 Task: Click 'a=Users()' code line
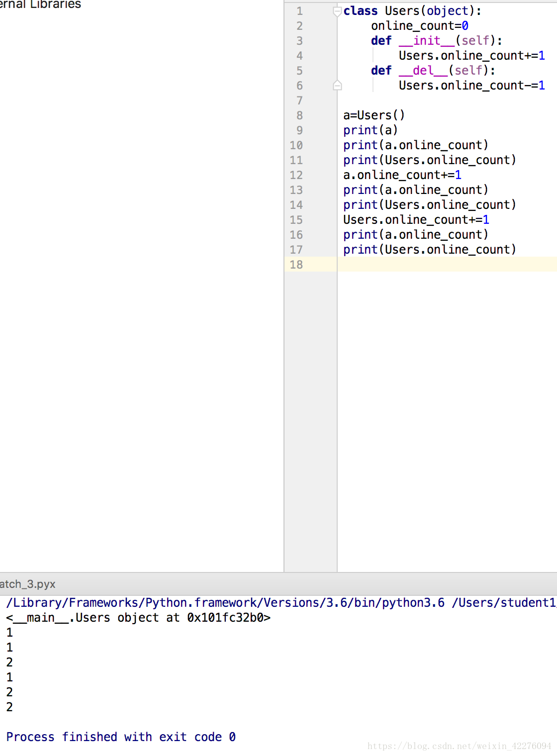[374, 115]
